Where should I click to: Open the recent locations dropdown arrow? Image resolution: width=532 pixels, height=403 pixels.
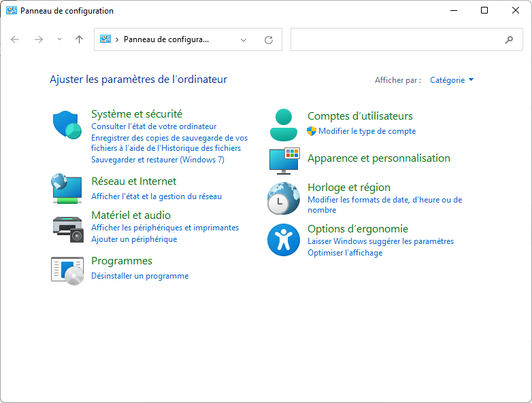click(x=59, y=39)
